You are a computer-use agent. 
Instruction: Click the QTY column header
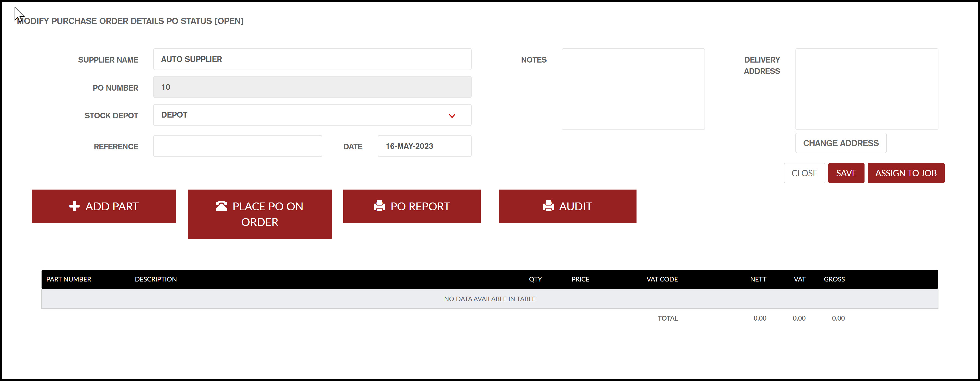point(535,279)
